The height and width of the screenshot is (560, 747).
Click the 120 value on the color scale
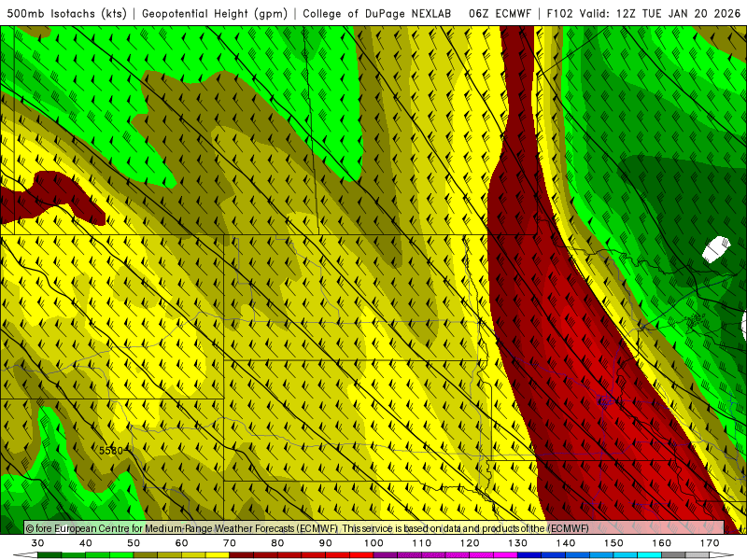470,543
